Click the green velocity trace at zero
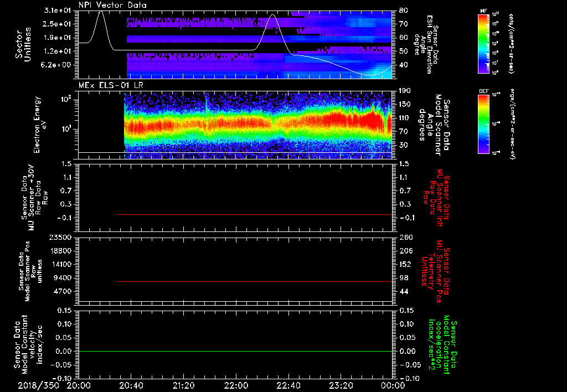567x392 pixels. [x=235, y=351]
